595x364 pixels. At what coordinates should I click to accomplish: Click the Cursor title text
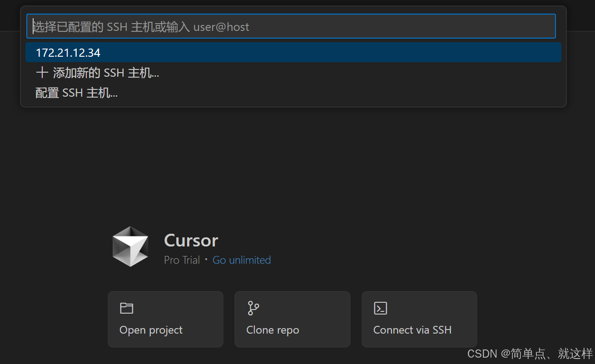click(191, 240)
